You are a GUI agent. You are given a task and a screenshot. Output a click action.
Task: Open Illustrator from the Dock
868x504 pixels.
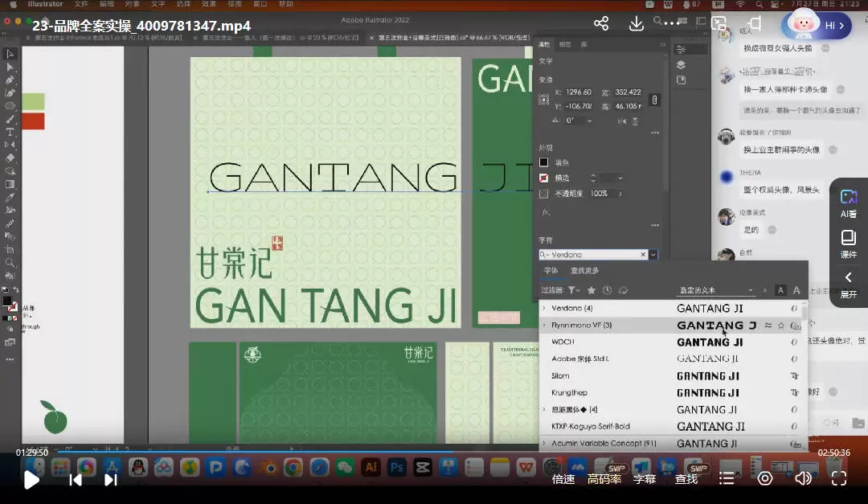[371, 468]
